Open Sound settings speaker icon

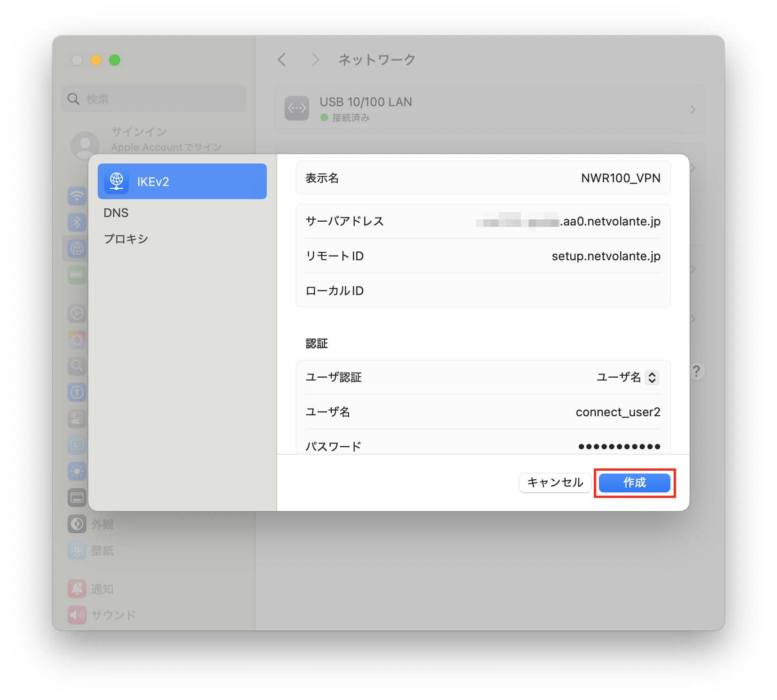pos(77,614)
